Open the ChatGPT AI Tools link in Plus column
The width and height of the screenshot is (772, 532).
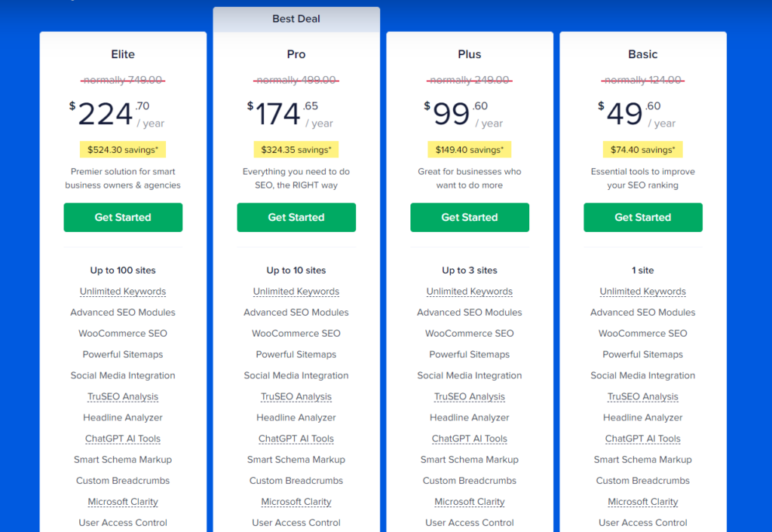(469, 439)
